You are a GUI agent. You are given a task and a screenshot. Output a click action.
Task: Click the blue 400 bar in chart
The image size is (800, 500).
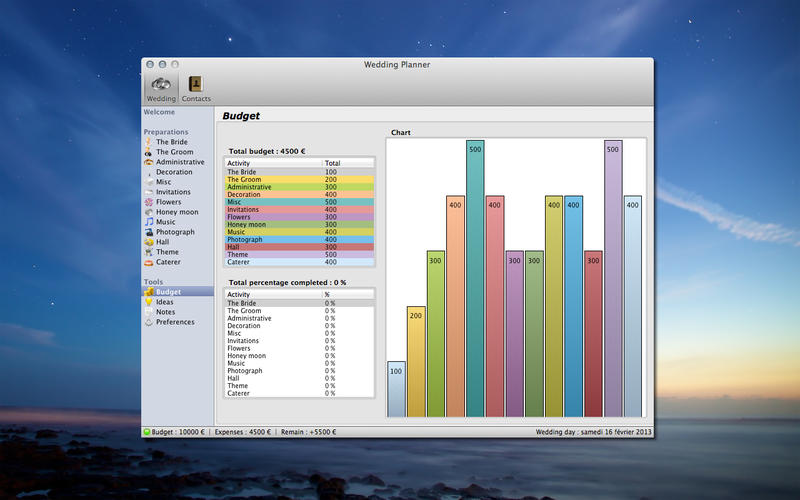coord(573,306)
